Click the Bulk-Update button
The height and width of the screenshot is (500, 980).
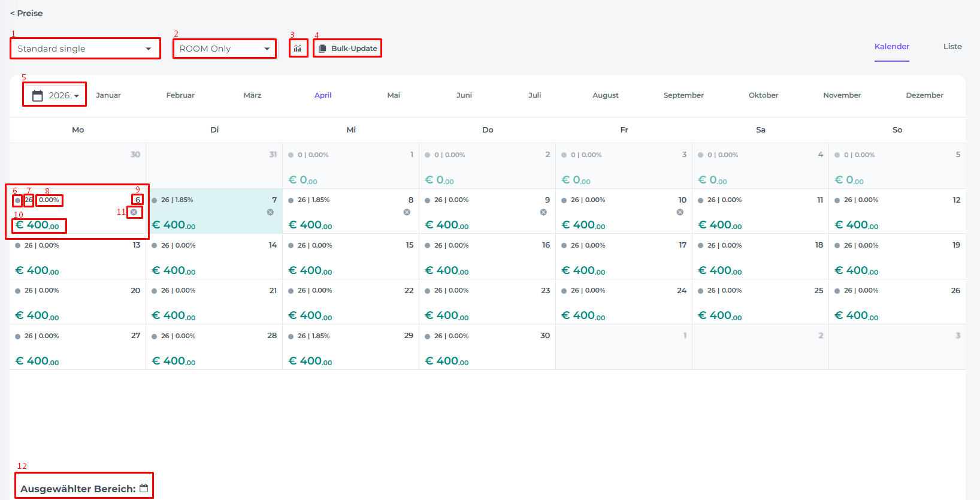347,49
